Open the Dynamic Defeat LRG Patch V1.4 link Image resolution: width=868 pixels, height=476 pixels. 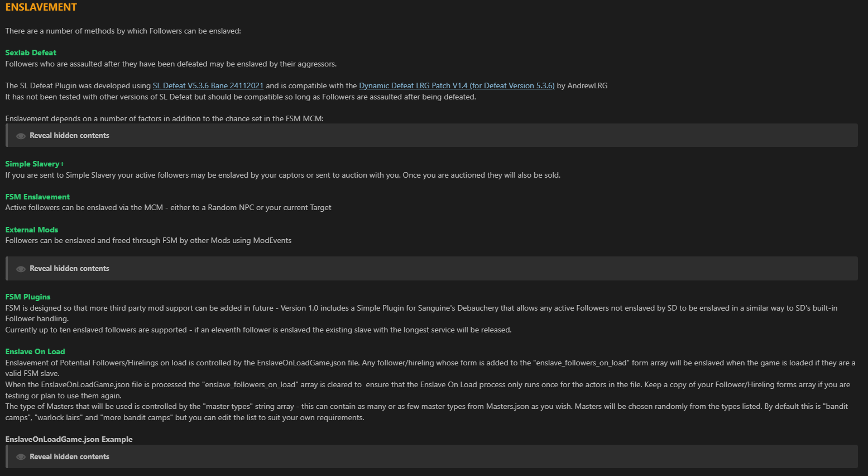click(456, 85)
